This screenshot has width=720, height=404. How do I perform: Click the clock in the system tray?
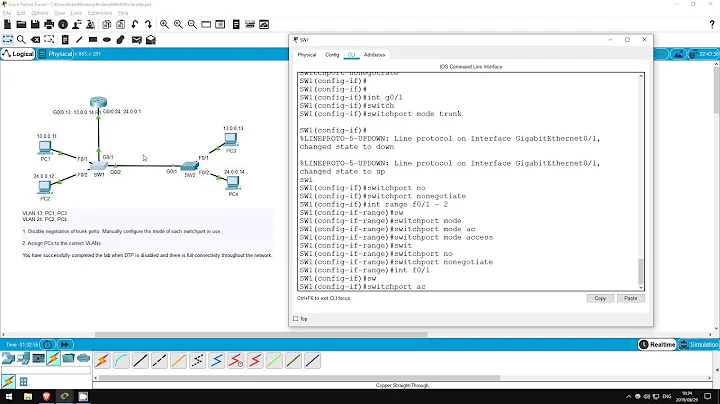(687, 396)
